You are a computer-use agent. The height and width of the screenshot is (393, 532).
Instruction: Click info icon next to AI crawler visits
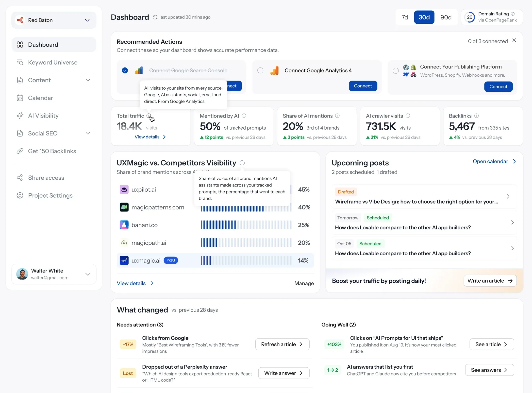[408, 116]
